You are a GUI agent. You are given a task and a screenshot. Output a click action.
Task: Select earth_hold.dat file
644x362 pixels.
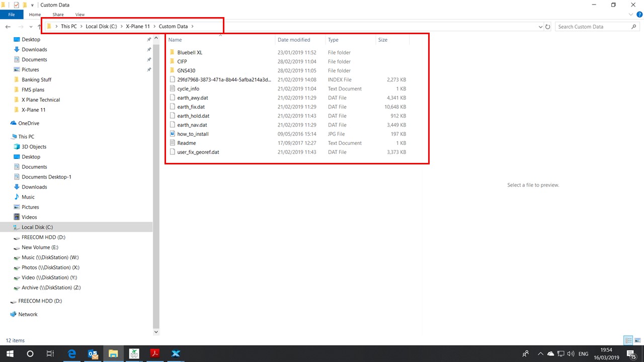click(193, 116)
